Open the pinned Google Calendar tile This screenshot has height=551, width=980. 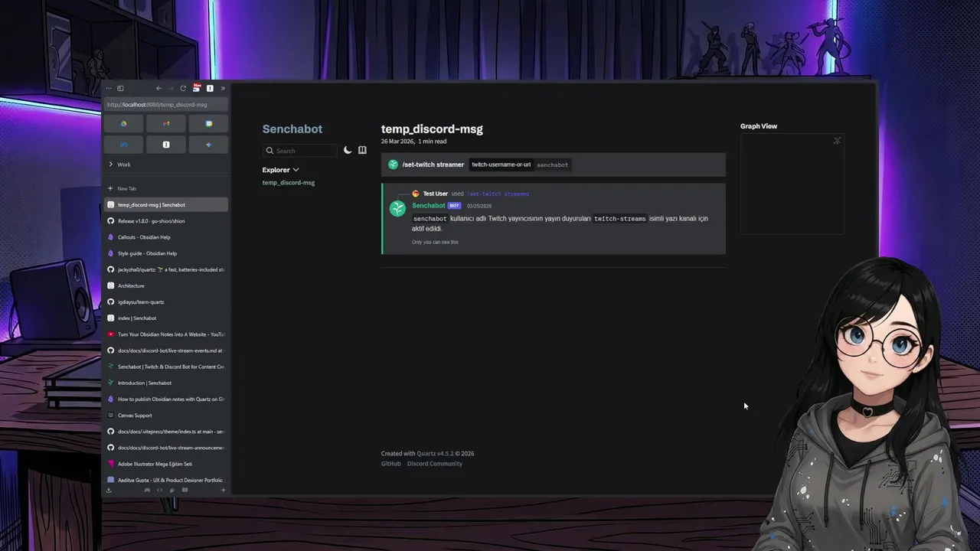pos(208,123)
